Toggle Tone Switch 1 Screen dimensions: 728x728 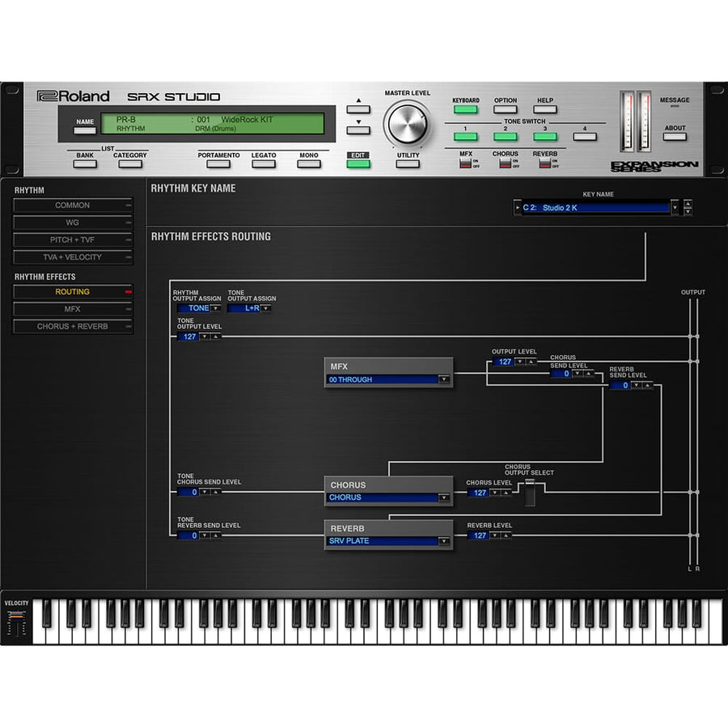point(465,137)
